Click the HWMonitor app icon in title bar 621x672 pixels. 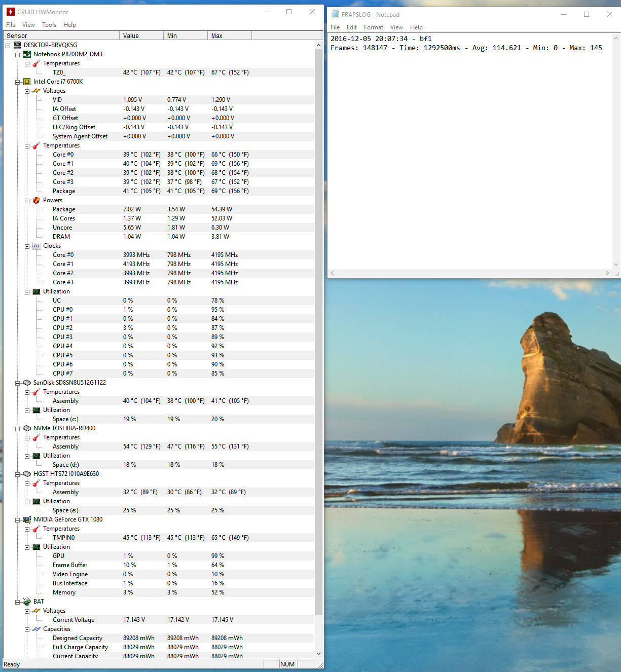tap(10, 12)
